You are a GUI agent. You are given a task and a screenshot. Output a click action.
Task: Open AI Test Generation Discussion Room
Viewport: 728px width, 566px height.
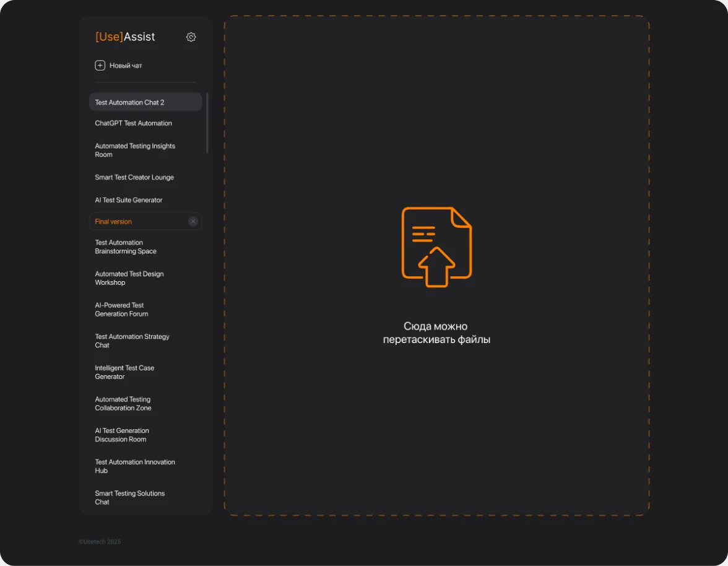[121, 435]
